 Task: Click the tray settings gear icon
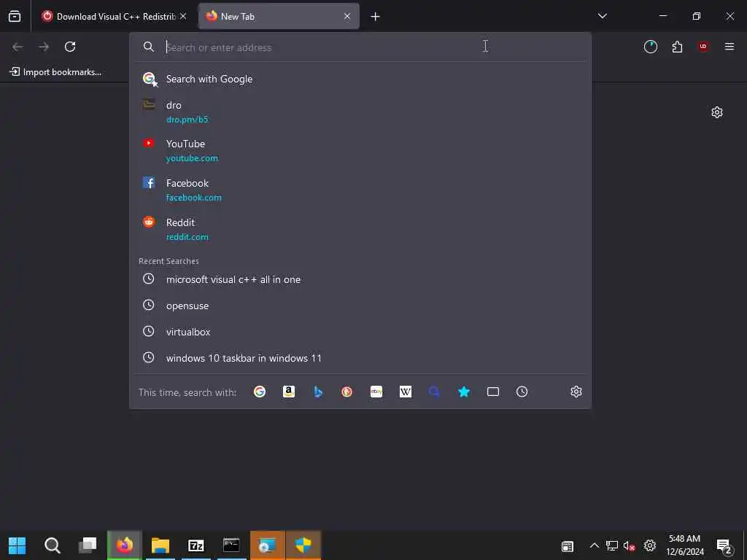[650, 545]
